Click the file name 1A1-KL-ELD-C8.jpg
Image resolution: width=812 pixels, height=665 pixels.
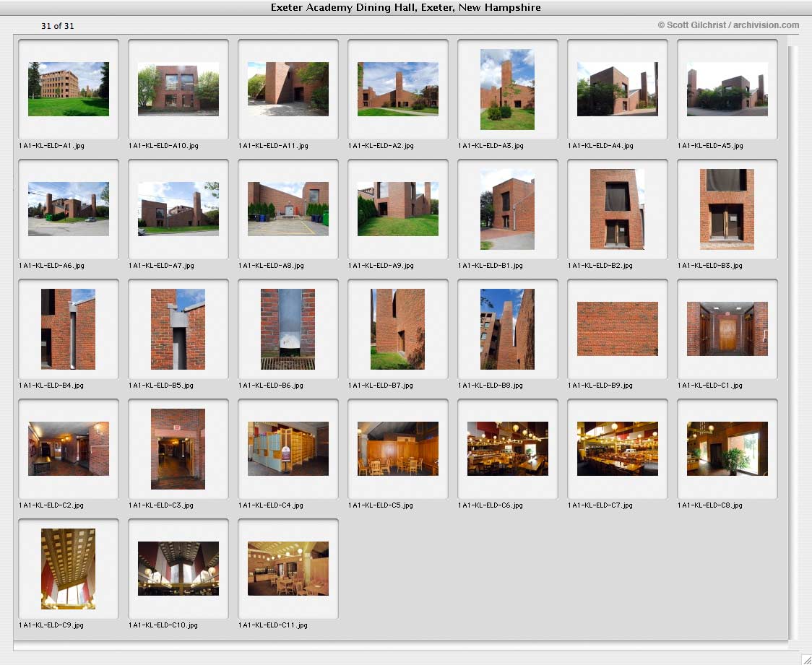[x=710, y=505]
